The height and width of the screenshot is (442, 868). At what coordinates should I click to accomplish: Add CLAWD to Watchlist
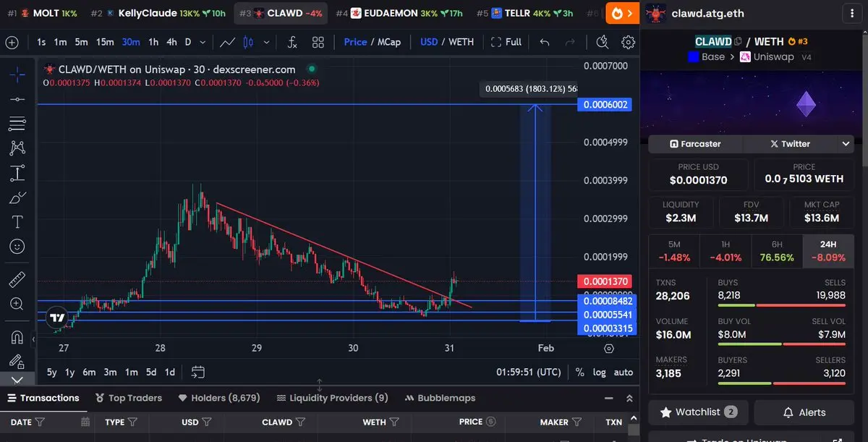(698, 412)
